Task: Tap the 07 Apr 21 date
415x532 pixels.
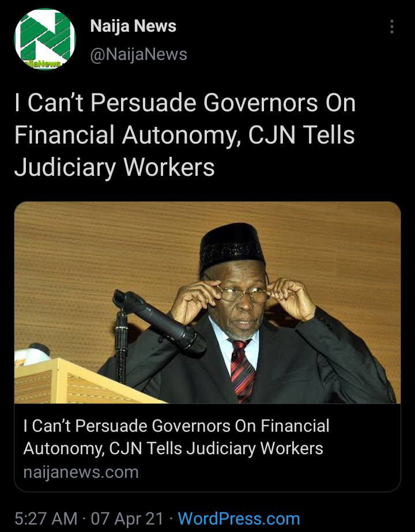Action: click(x=127, y=518)
